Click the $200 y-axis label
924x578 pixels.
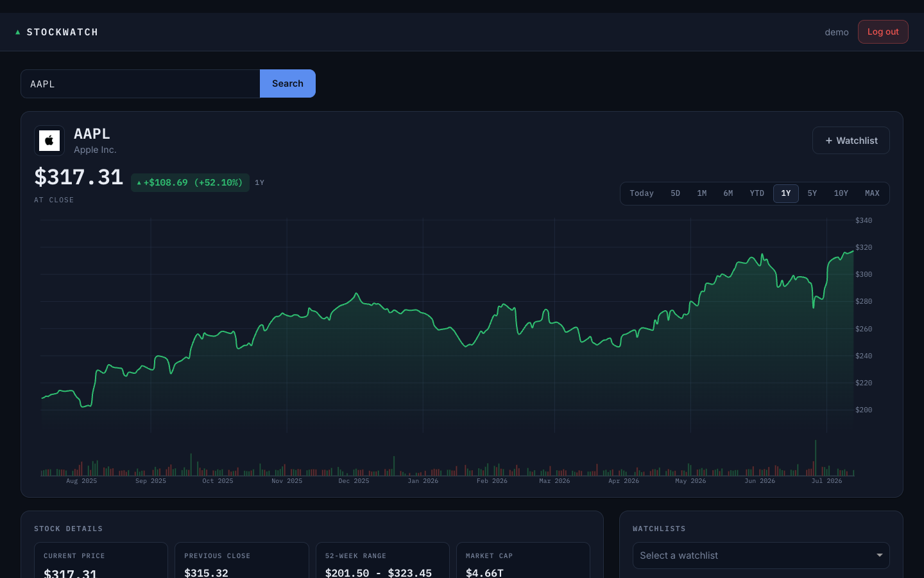click(x=864, y=410)
